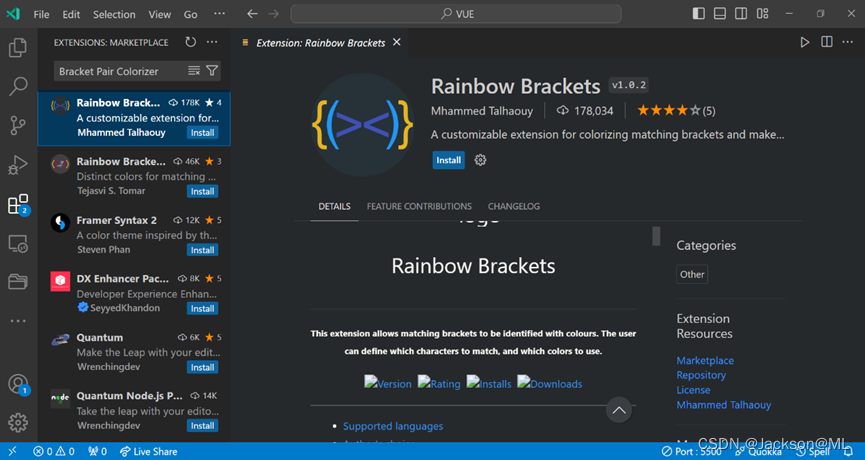
Task: Select the Extension: Rainbow Brackets tab
Action: [321, 42]
